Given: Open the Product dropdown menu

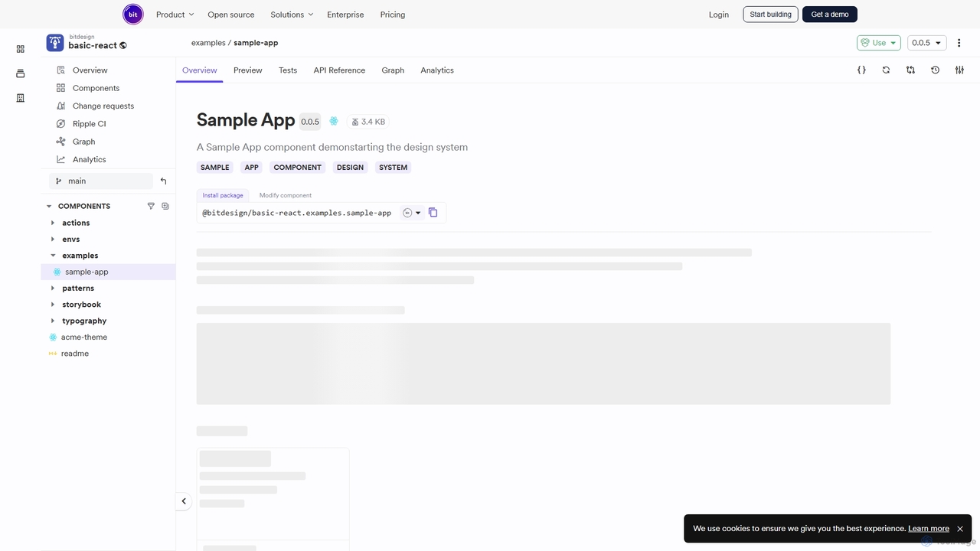Looking at the screenshot, I should pos(175,15).
